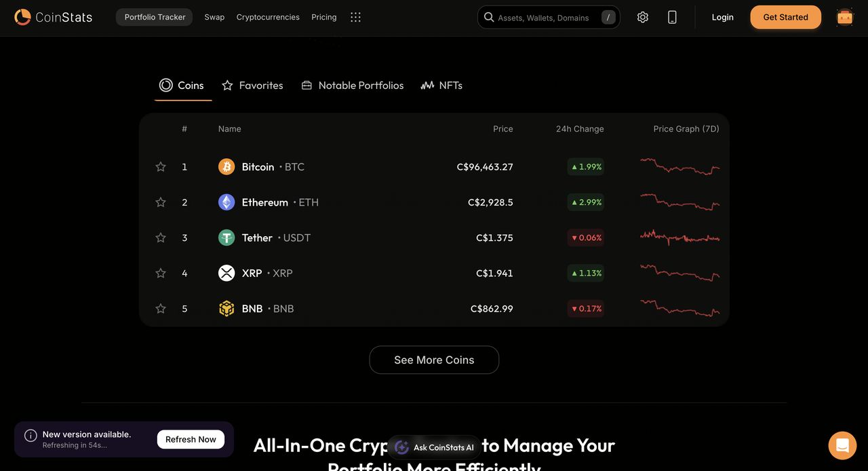
Task: Favorite Bitcoin with its star toggle
Action: pos(161,167)
